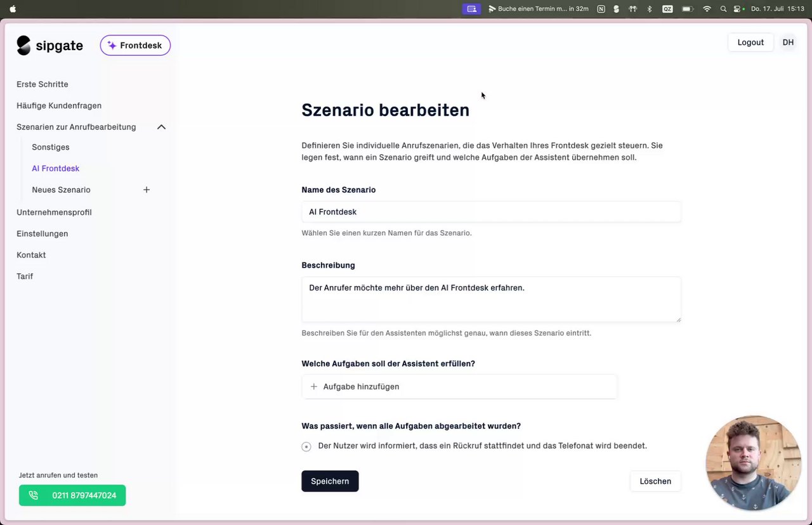812x525 pixels.
Task: Click the Logout button
Action: 750,42
